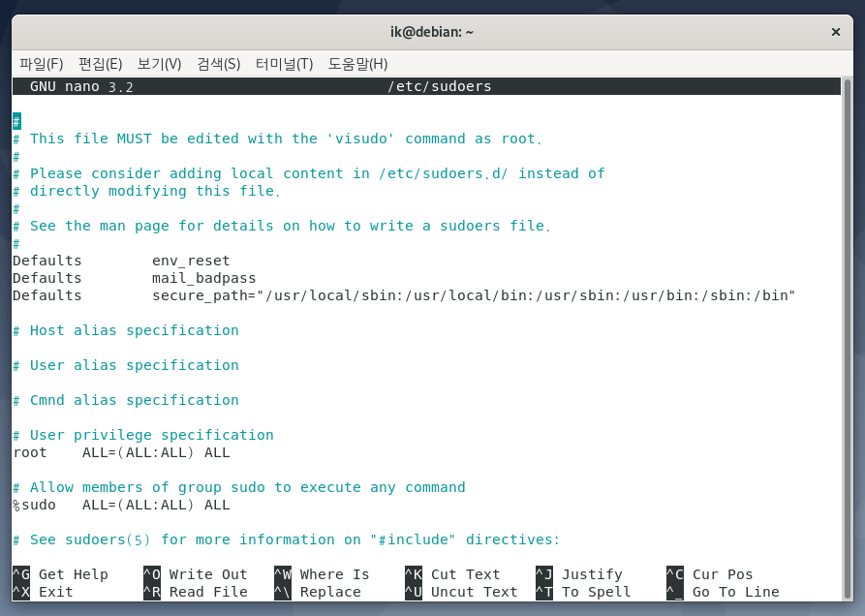
Task: Click the ^T To Spell shortcut
Action: (x=583, y=593)
